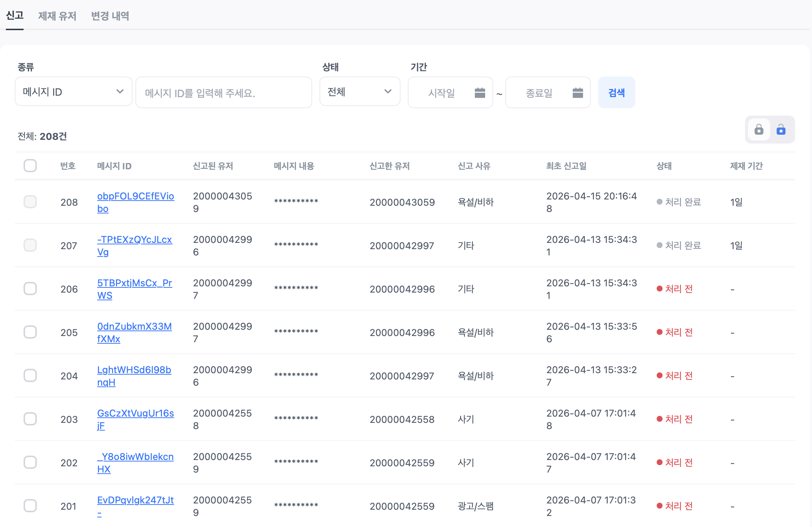Open message link GsCzXtVugUr16sjF

point(135,413)
